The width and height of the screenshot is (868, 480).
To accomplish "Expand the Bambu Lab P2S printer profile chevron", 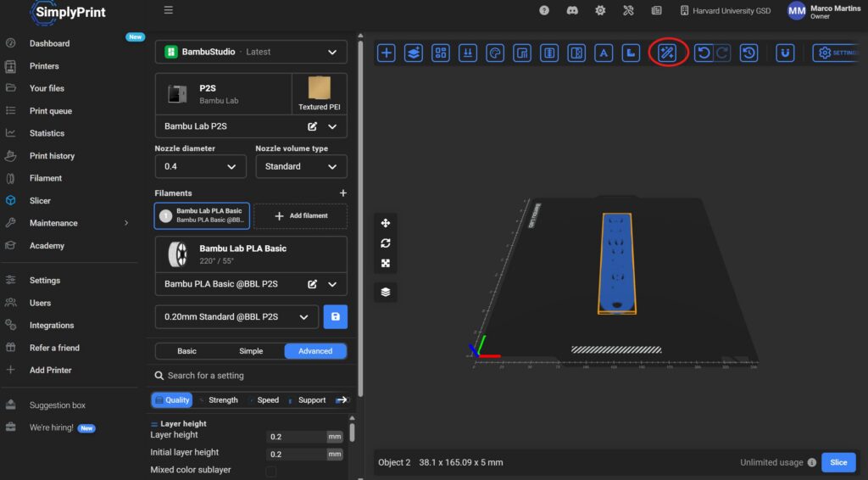I will click(332, 126).
